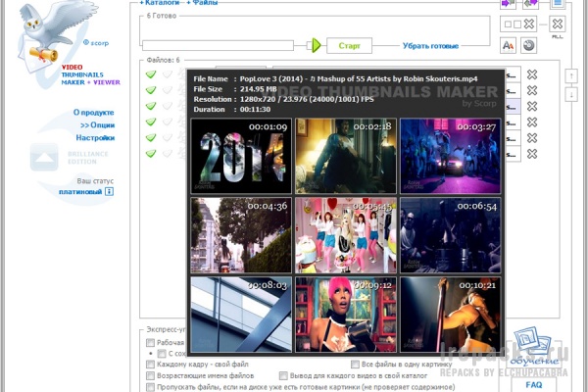This screenshot has width=588, height=392.
Task: Select the 00:03:27 purple car thumbnail
Action: pos(451,156)
